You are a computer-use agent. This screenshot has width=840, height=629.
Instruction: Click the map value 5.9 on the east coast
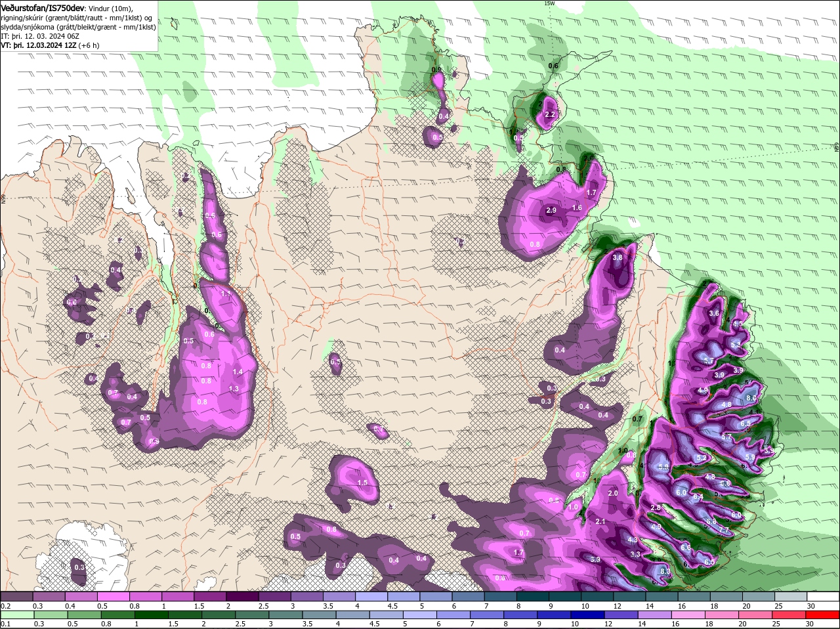pyautogui.click(x=749, y=456)
